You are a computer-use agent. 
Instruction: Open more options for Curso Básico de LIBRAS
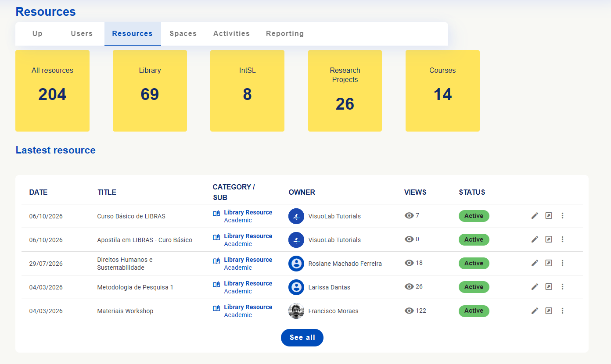pyautogui.click(x=562, y=216)
